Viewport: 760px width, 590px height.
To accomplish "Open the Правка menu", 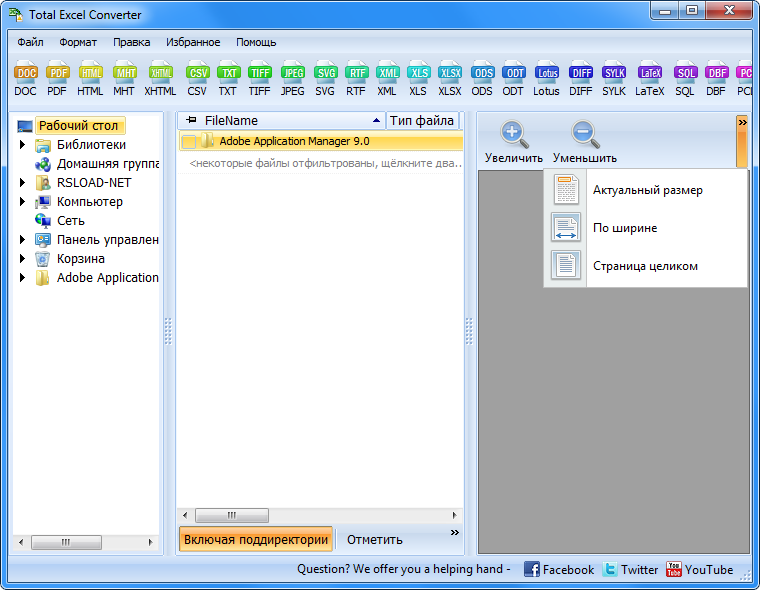I will click(131, 42).
